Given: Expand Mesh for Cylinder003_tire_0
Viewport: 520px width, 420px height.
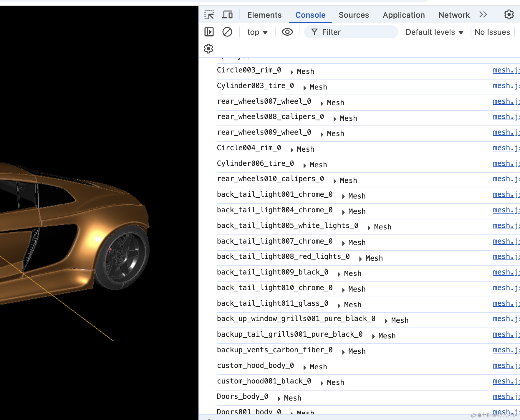Looking at the screenshot, I should [305, 88].
